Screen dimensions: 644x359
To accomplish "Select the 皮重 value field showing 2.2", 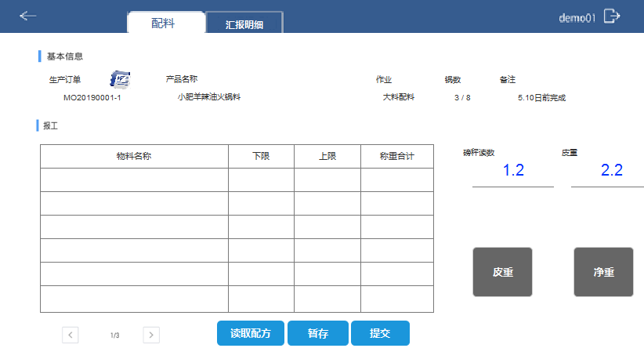I will click(610, 171).
